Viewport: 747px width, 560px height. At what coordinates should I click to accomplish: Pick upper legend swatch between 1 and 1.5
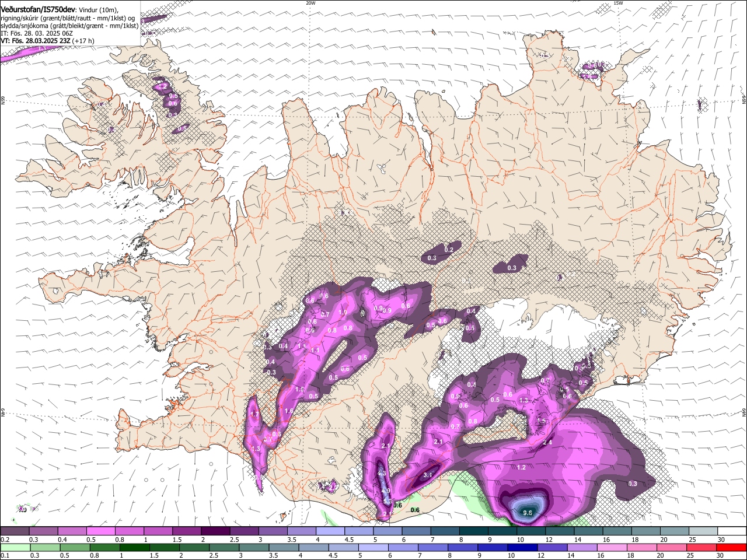158,531
